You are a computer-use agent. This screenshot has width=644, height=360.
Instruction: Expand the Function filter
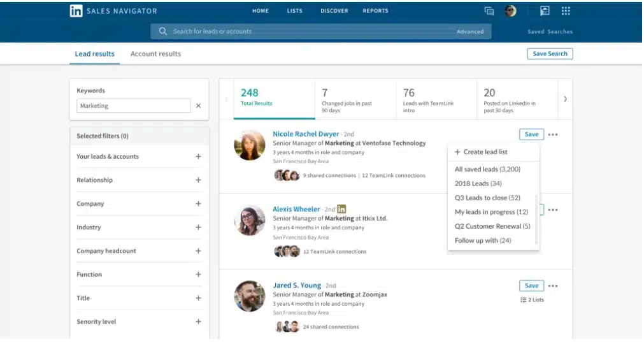tap(198, 275)
